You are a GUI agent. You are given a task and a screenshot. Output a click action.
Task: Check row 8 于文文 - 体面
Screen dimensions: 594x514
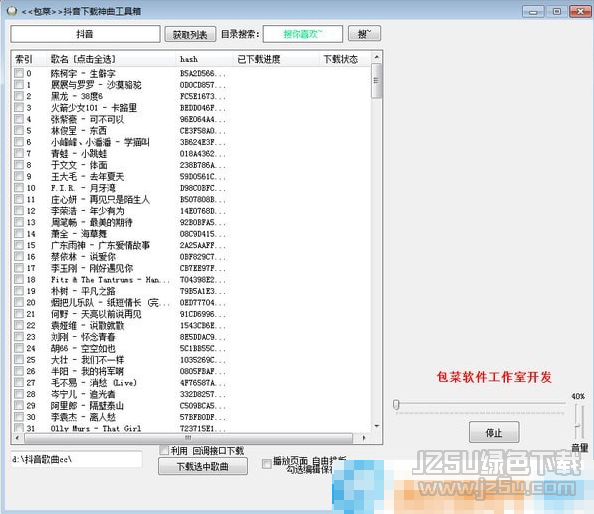(x=19, y=165)
